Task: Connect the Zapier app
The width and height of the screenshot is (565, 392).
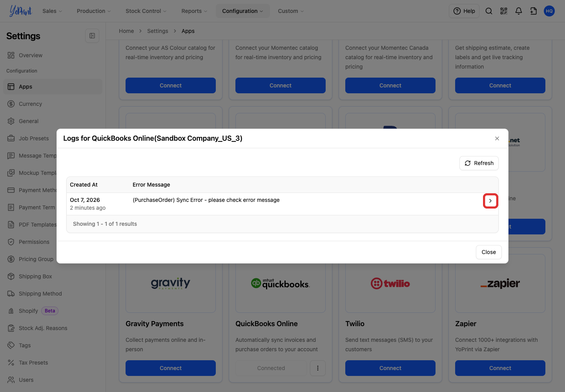Action: [x=500, y=368]
